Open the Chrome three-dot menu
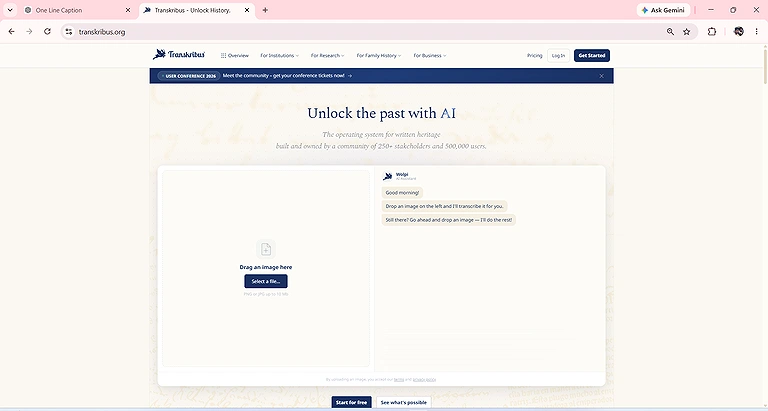This screenshot has height=411, width=768. (x=756, y=32)
